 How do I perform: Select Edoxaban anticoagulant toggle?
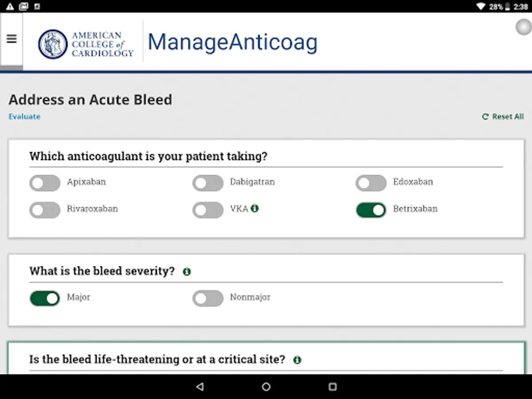371,183
